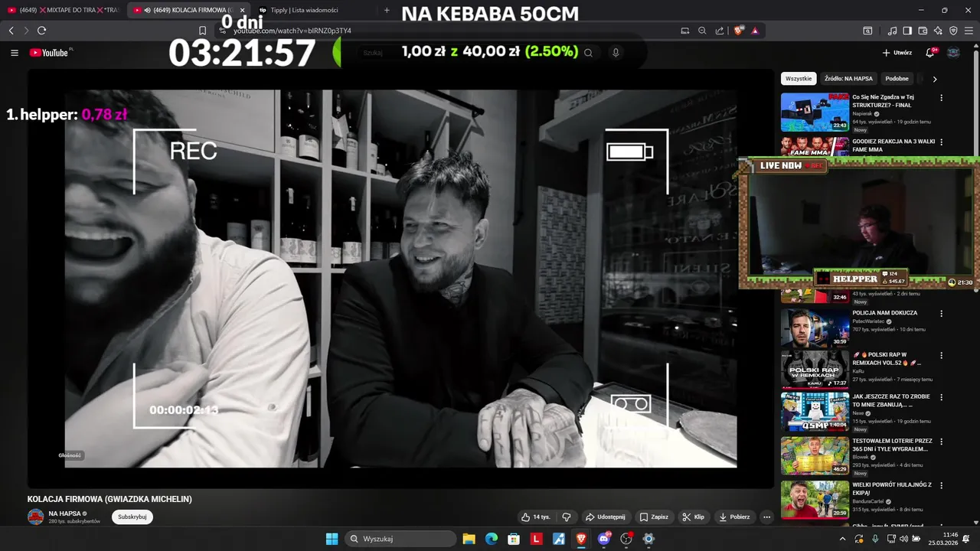Open options for GODIEZ REAKCJA video
The height and width of the screenshot is (551, 980).
(942, 142)
